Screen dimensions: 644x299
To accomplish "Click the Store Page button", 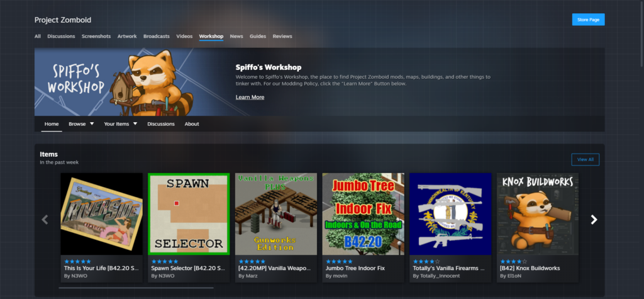I will coord(588,20).
